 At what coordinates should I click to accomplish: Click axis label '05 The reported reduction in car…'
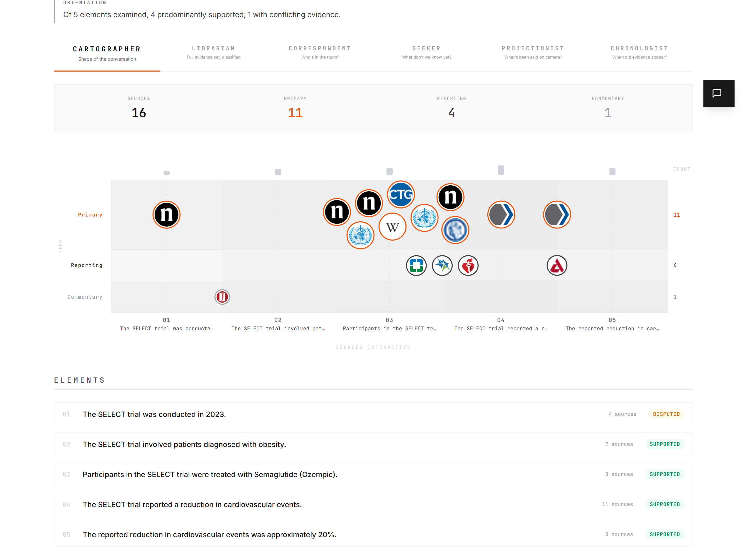pos(612,324)
